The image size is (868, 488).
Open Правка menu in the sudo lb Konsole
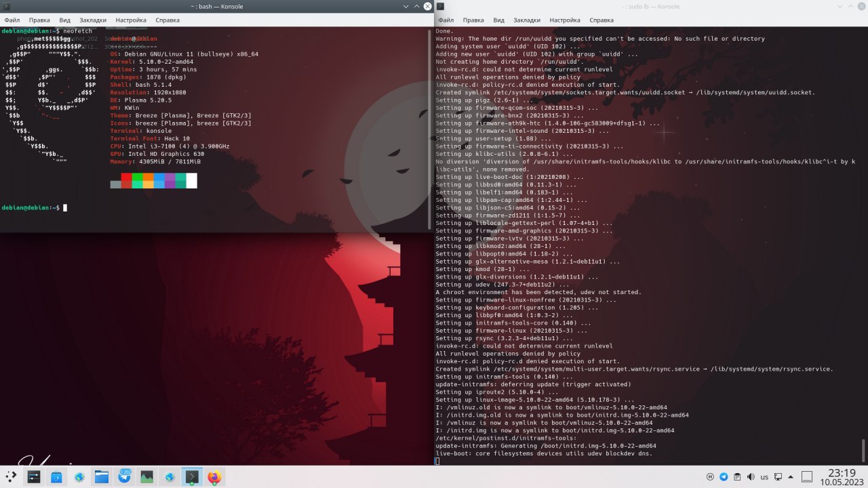pos(473,20)
